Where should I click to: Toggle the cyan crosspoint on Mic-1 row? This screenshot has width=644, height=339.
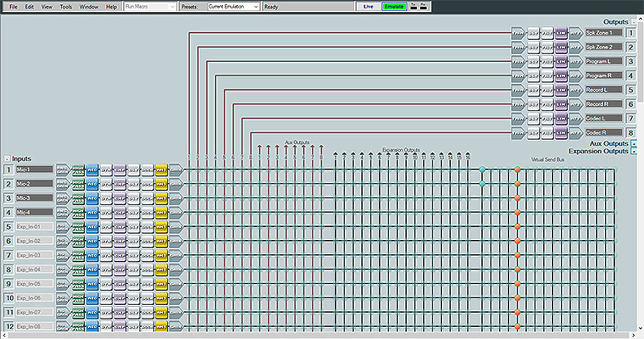tap(482, 169)
